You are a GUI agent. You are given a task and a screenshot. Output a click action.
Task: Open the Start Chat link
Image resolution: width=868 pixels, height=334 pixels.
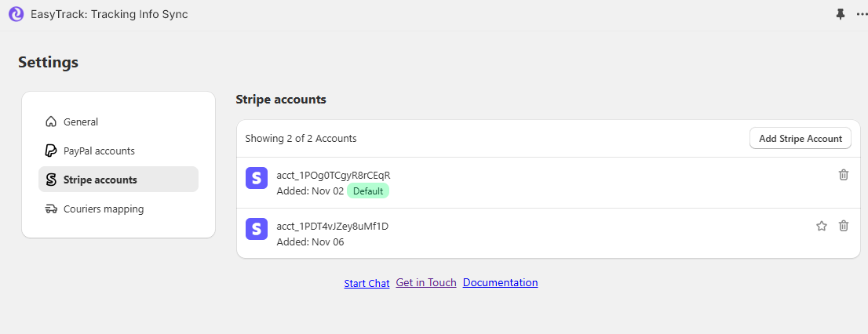[x=367, y=283]
